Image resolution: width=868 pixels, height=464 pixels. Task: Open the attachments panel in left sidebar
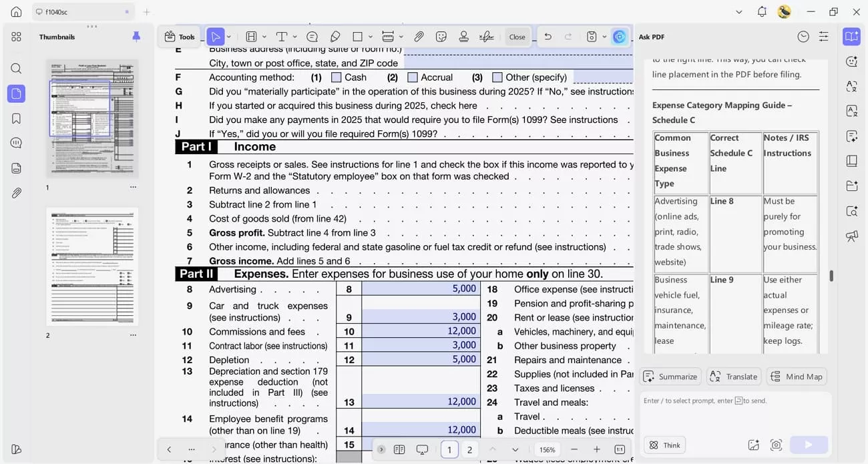(x=16, y=193)
